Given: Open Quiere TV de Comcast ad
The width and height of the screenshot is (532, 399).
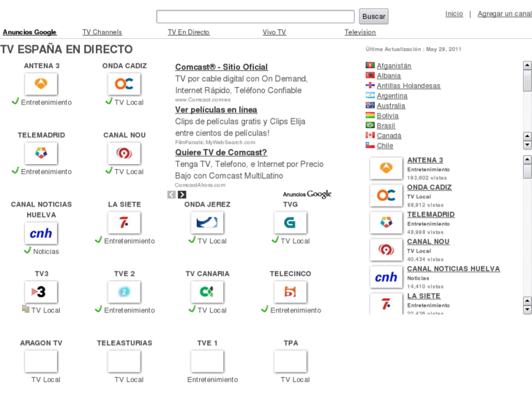Looking at the screenshot, I should pyautogui.click(x=221, y=152).
